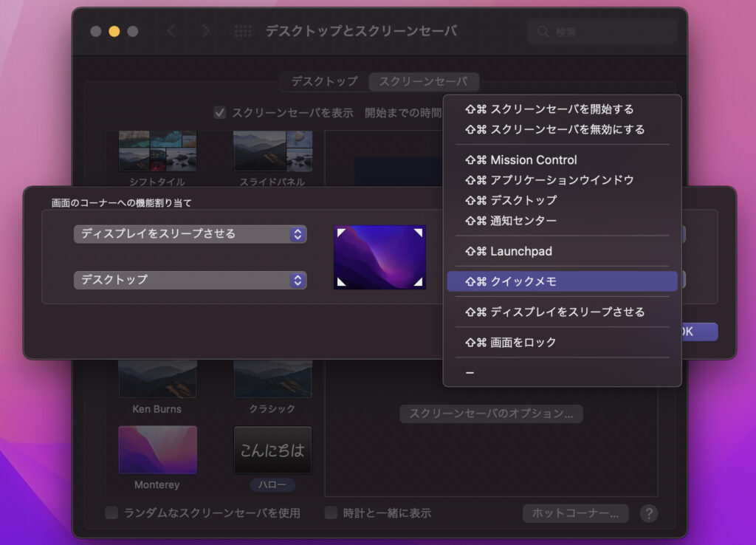Select the スライドパネル screen saver thumbnail
756x545 pixels.
coord(272,151)
